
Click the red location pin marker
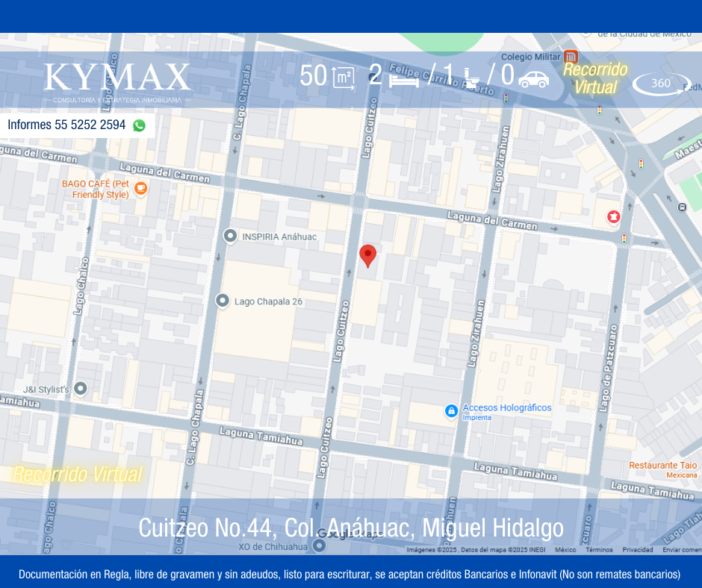pos(367,255)
